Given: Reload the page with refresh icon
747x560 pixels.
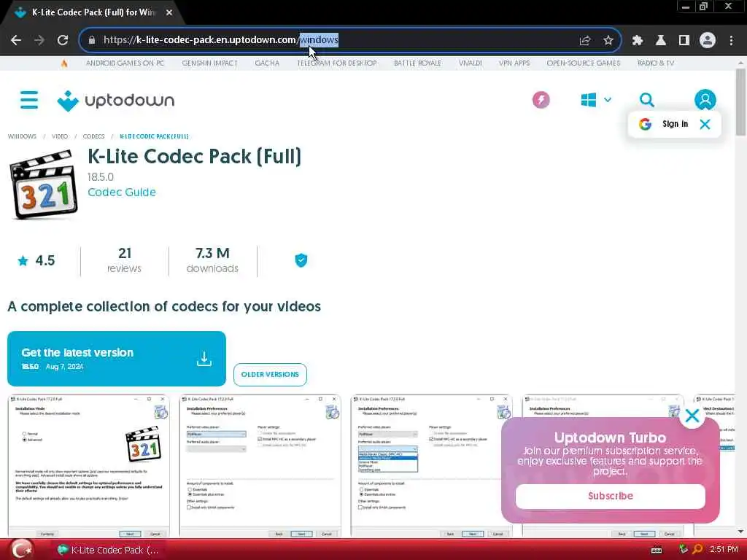Looking at the screenshot, I should [x=63, y=40].
